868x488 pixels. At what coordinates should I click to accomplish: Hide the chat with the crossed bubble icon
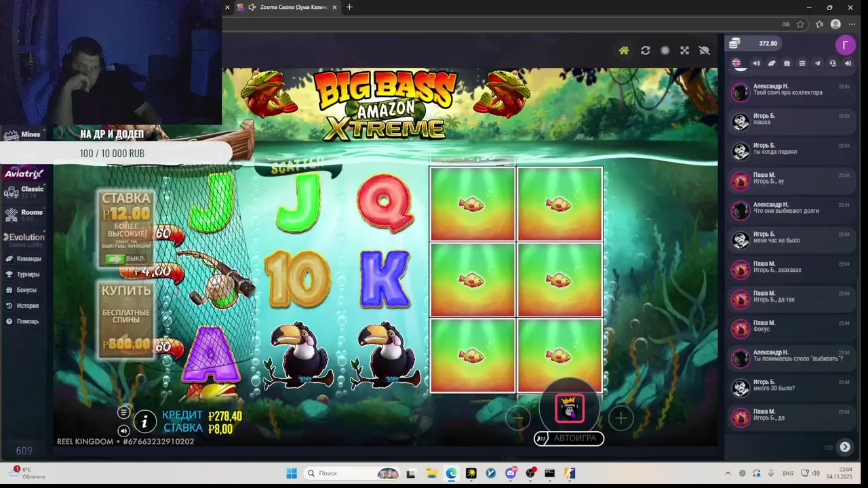tap(704, 51)
